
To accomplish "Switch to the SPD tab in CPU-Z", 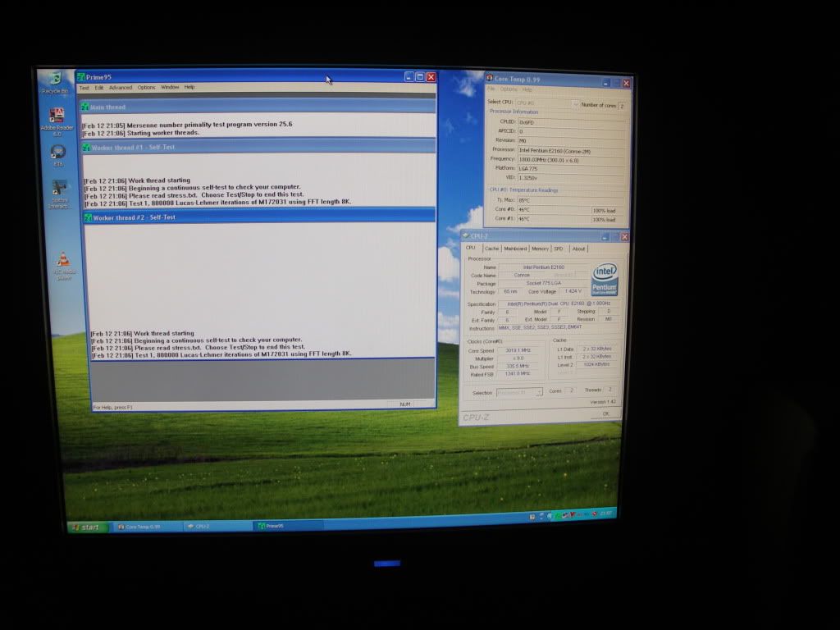I will point(559,249).
